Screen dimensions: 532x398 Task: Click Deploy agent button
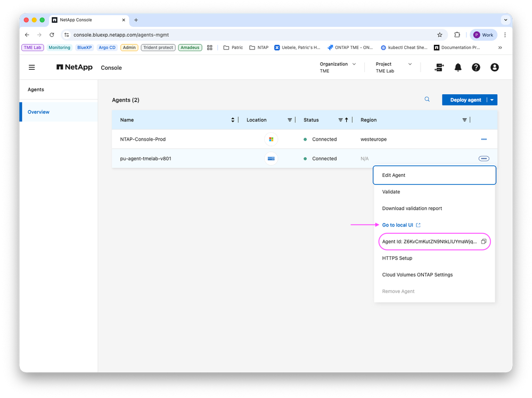click(465, 100)
